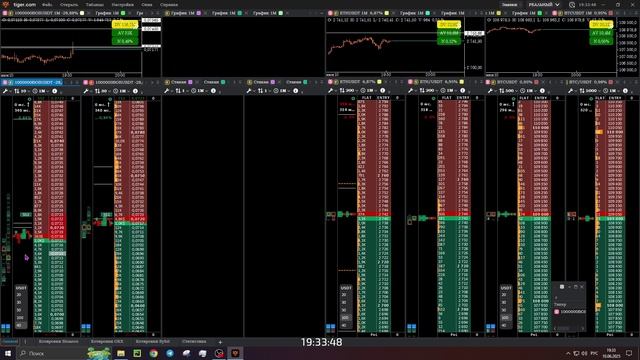Open price step dropdown in ETHUSDT panel
This screenshot has height=360, width=640.
[x=348, y=91]
